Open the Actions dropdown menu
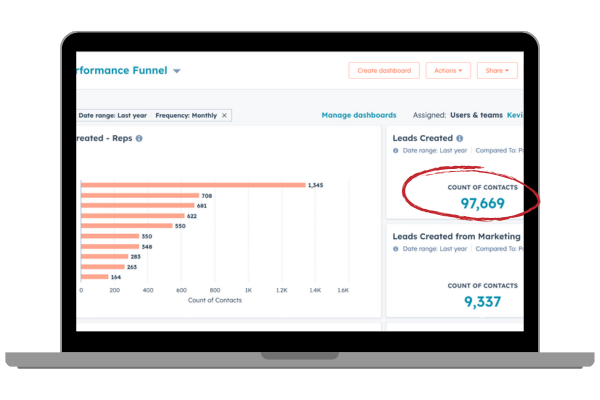 pyautogui.click(x=448, y=70)
